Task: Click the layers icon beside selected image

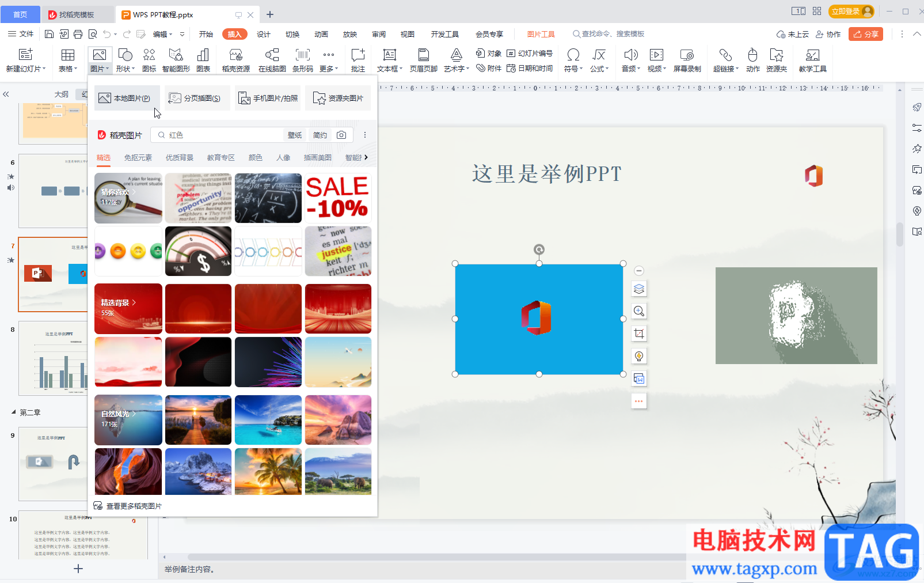Action: pyautogui.click(x=639, y=289)
